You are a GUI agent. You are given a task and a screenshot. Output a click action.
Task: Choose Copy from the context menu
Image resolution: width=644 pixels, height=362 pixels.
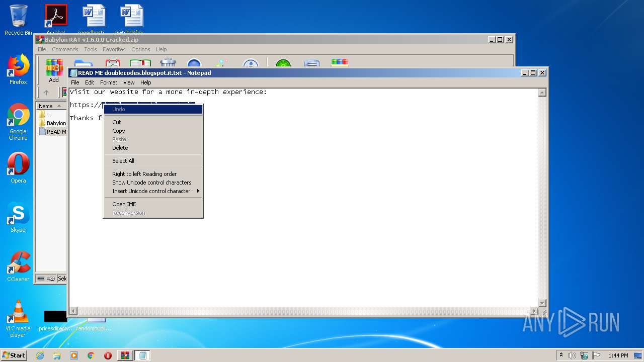pos(153,131)
